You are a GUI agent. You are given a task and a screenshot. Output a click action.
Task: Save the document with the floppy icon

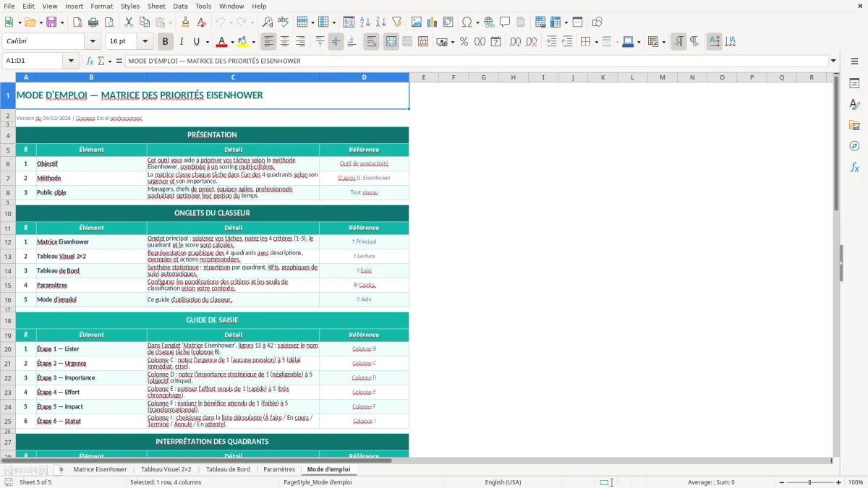coord(51,22)
